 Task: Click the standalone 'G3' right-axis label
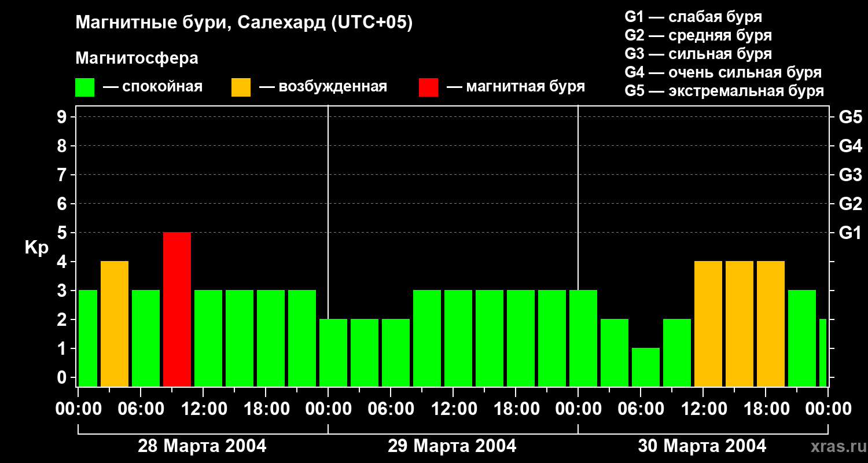coord(850,175)
